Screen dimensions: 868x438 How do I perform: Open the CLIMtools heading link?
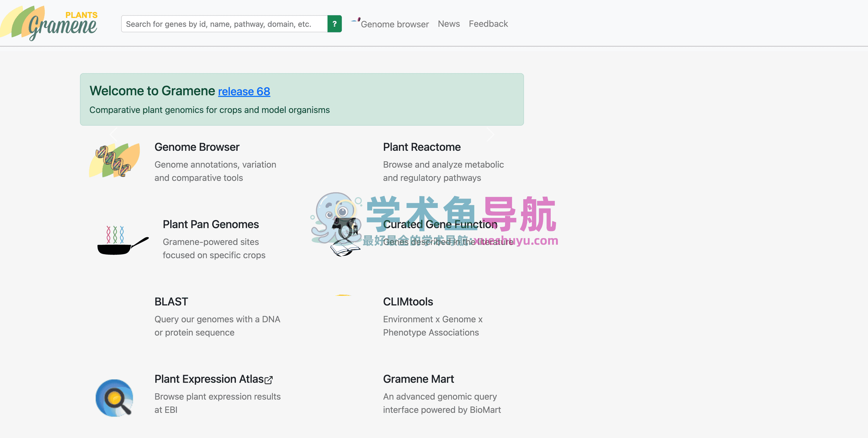coord(408,301)
